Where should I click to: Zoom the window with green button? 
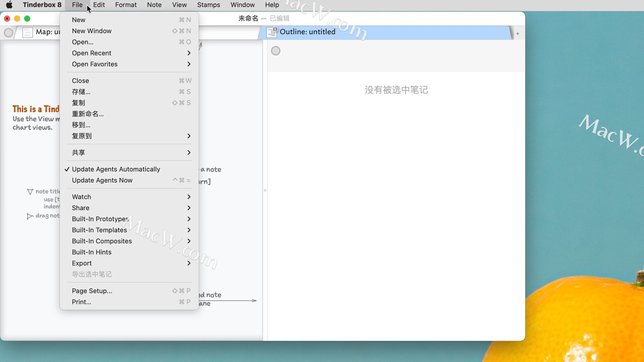(x=27, y=19)
